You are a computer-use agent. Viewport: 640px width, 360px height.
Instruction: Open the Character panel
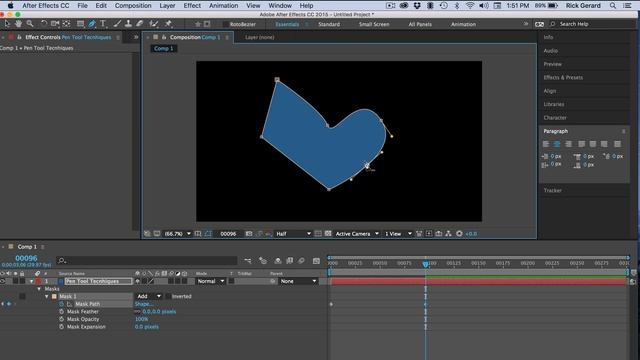pos(555,118)
